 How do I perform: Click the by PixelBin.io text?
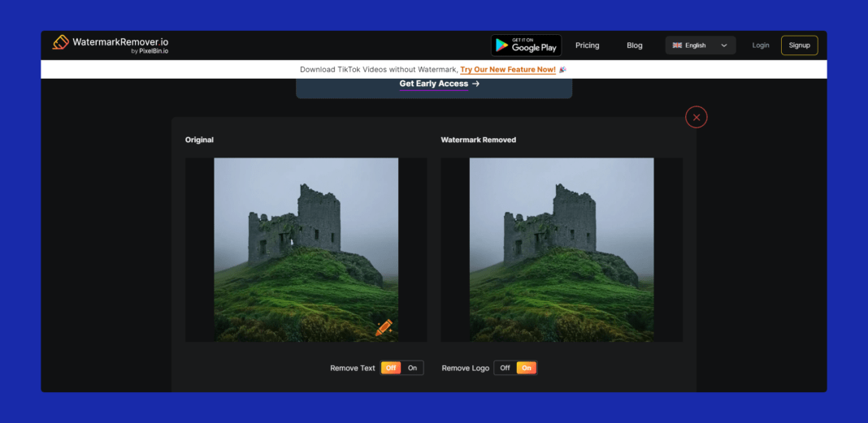click(x=149, y=51)
